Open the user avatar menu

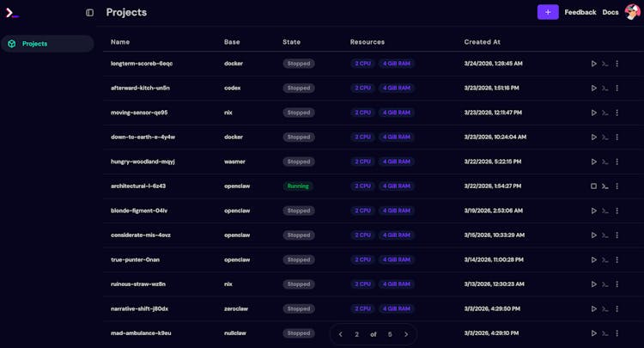632,12
